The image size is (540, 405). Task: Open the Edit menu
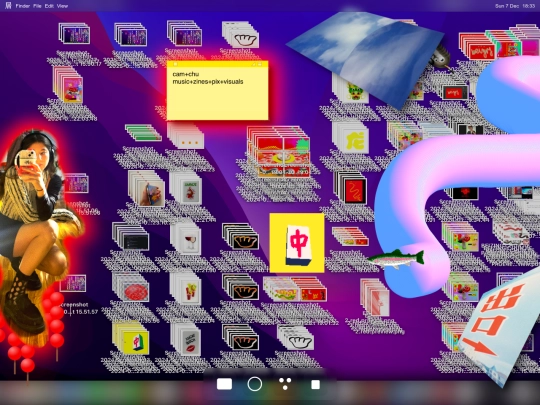coord(49,6)
